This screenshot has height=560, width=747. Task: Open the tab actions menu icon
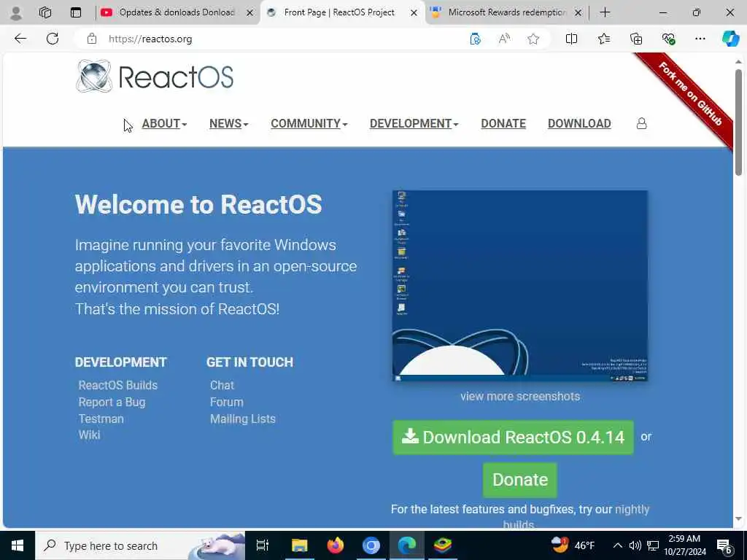pyautogui.click(x=76, y=13)
